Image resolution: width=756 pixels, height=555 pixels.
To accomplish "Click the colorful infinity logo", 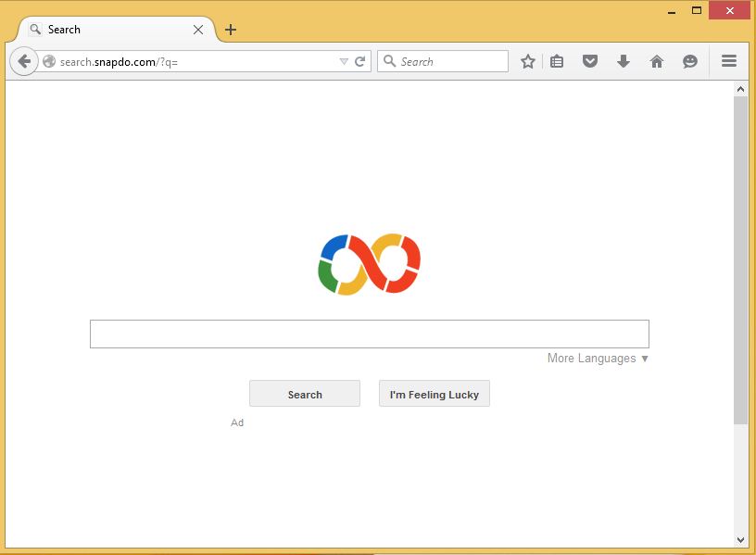I will coord(370,264).
